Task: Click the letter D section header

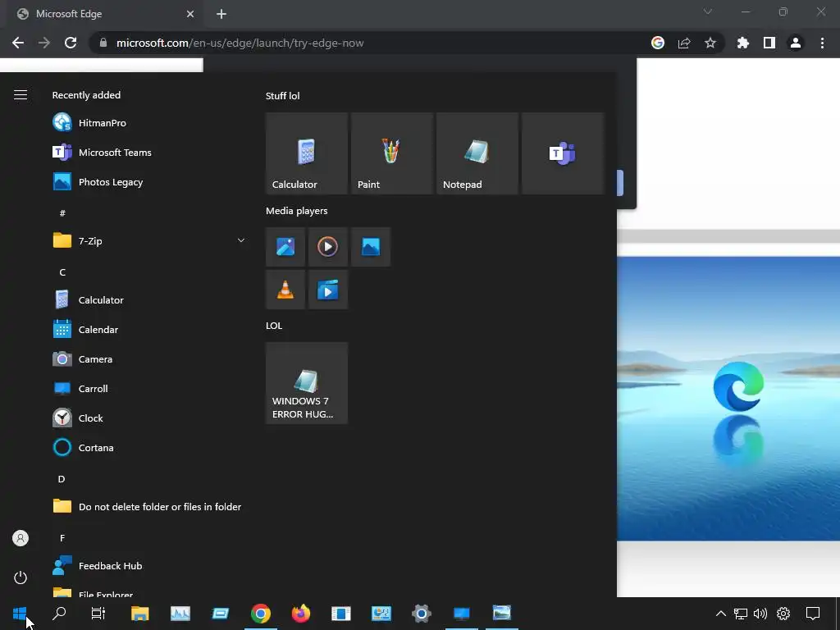Action: pyautogui.click(x=62, y=479)
